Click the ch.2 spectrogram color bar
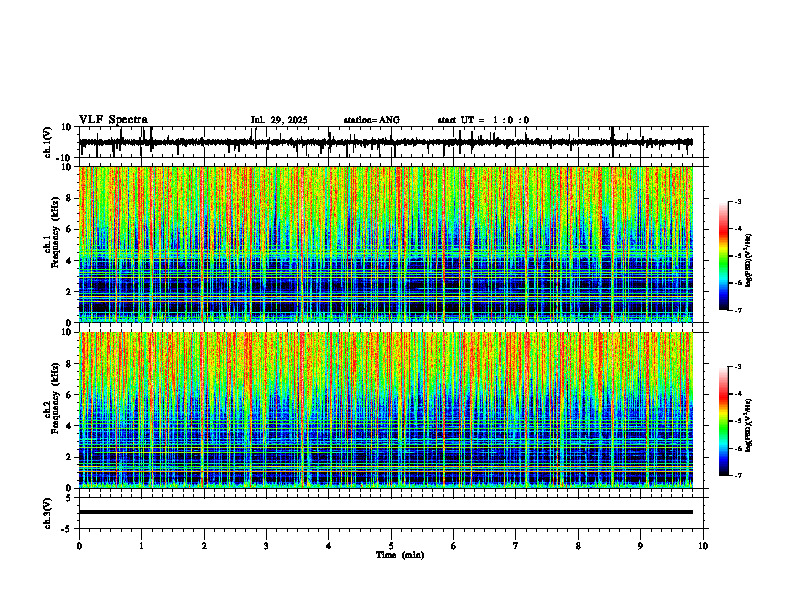792x612 pixels. click(724, 421)
